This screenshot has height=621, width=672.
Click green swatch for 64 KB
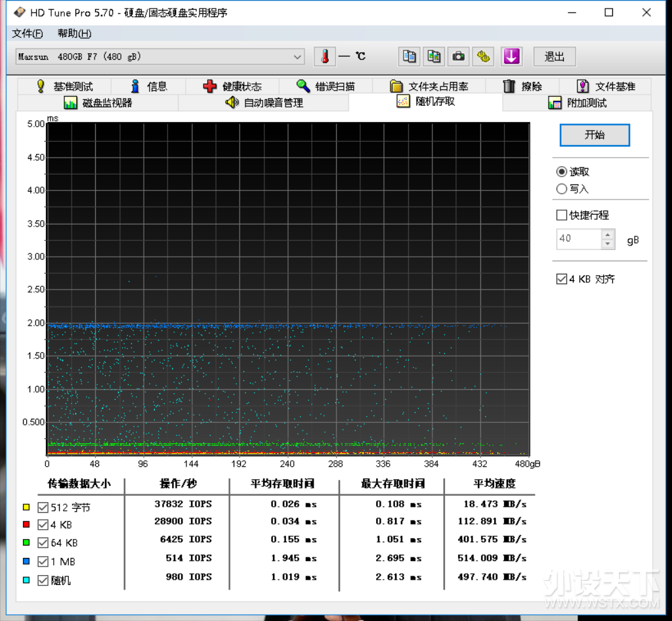click(x=26, y=543)
